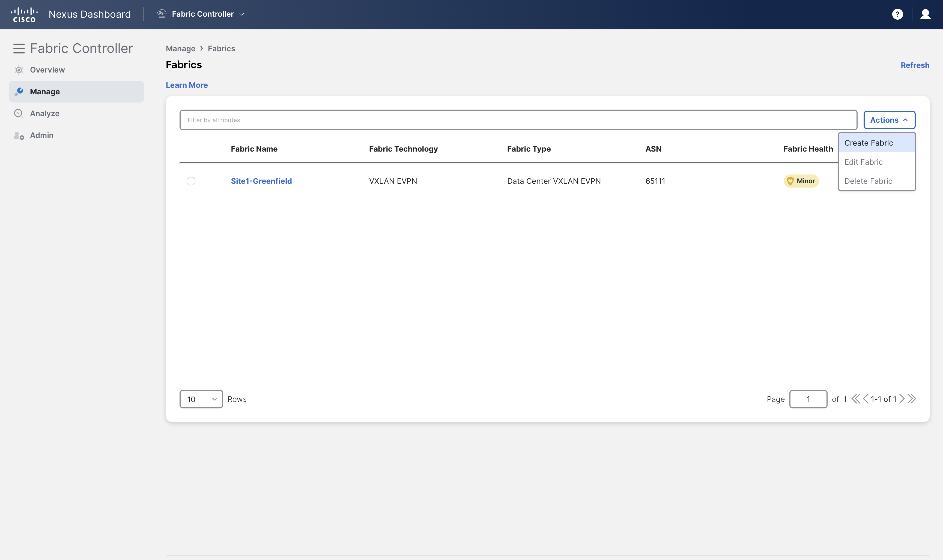Expand the Fabric Controller header dropdown
The height and width of the screenshot is (560, 943).
242,14
